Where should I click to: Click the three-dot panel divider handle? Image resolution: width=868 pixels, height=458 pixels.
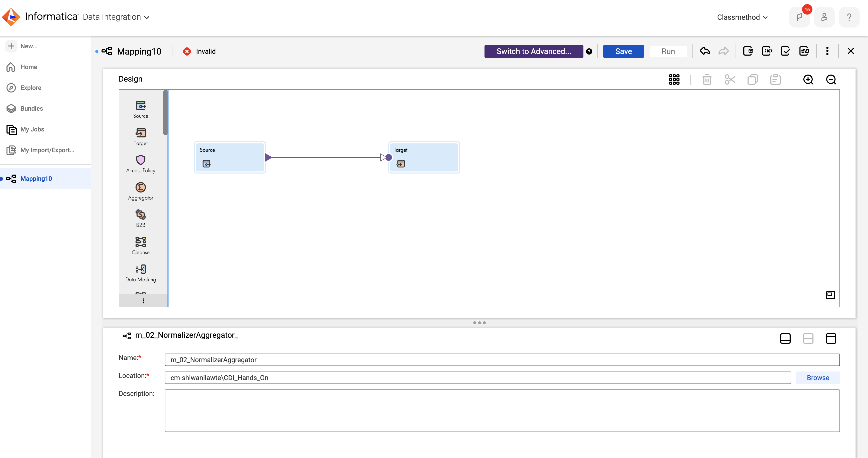tap(479, 323)
